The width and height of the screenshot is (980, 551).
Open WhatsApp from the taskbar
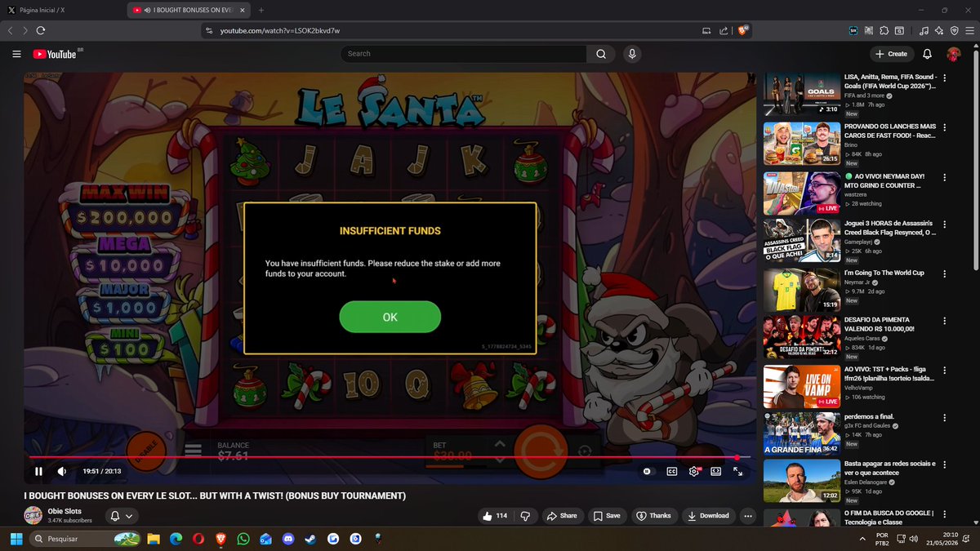(243, 540)
